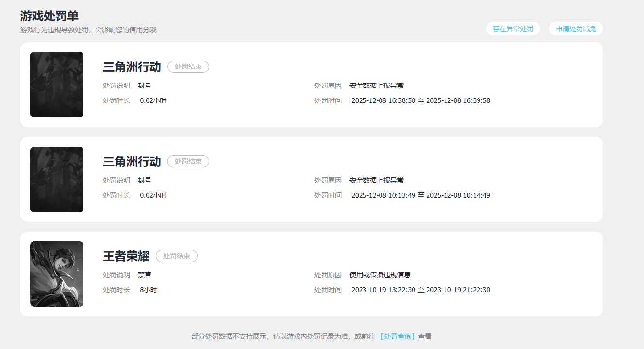644x349 pixels.
Task: Select the 0.02小时 duration in the 16:38:58 card
Action: click(x=153, y=100)
